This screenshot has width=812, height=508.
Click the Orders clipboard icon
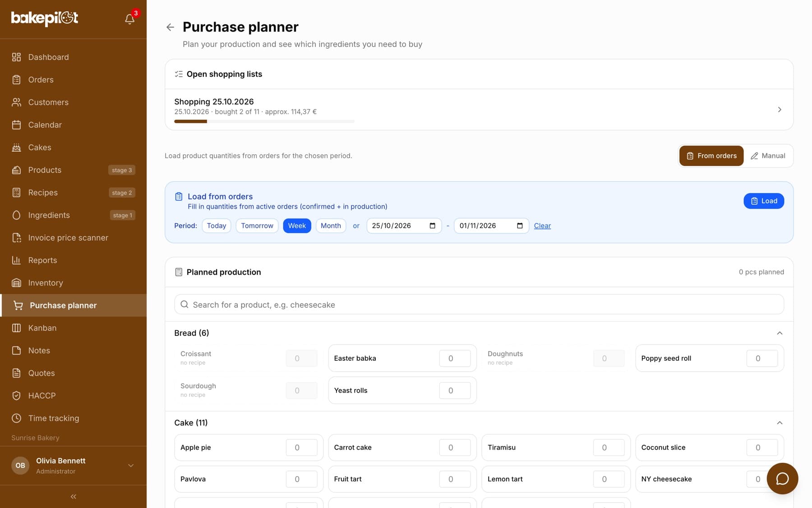coord(16,79)
